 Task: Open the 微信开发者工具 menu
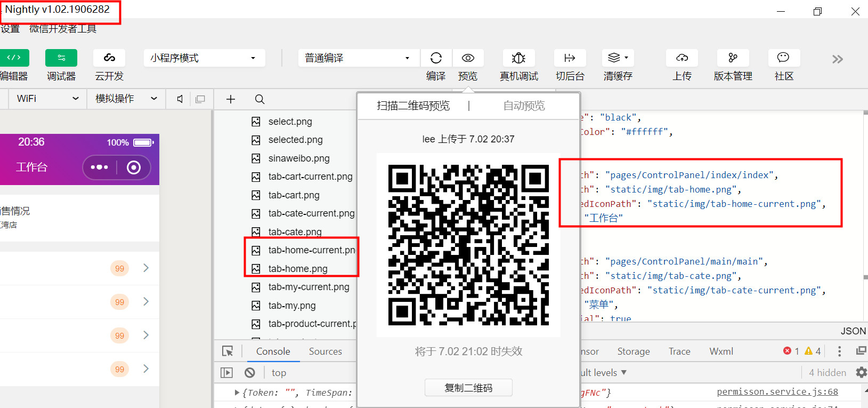[x=63, y=29]
